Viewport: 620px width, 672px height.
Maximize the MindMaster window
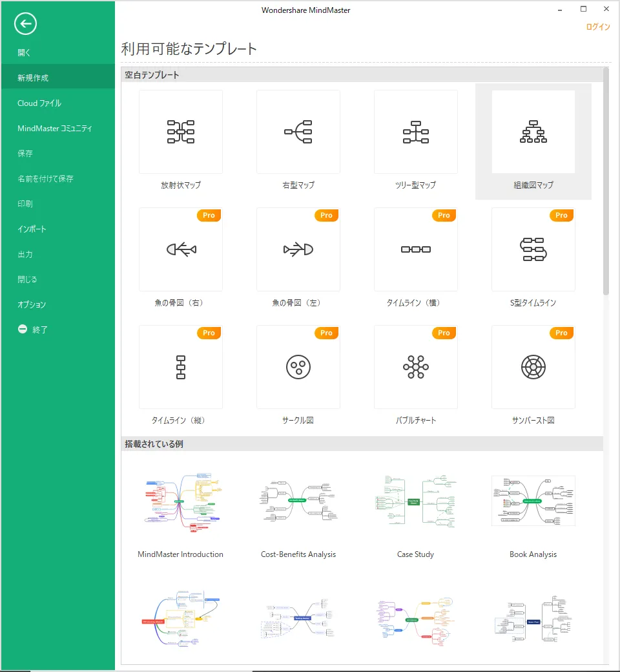[583, 9]
